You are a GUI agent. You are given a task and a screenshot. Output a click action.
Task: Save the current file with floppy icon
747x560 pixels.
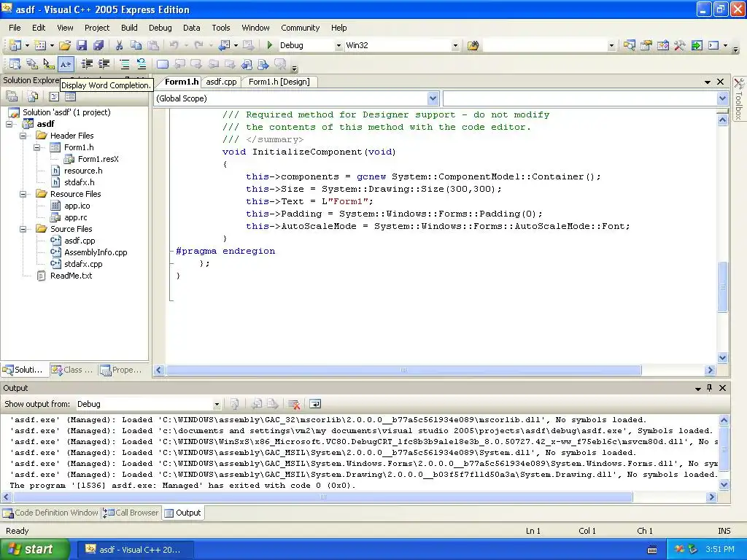tap(82, 45)
